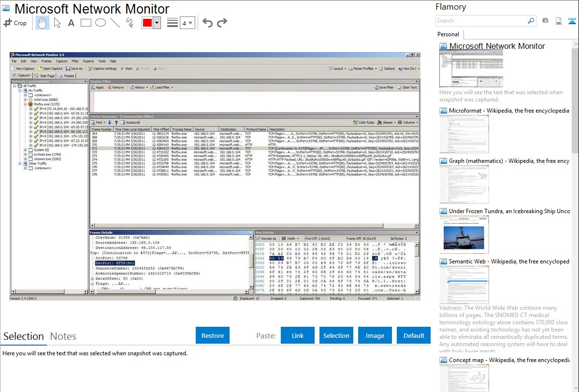Image resolution: width=579 pixels, height=392 pixels.
Task: Switch to the Notes tab
Action: point(63,336)
